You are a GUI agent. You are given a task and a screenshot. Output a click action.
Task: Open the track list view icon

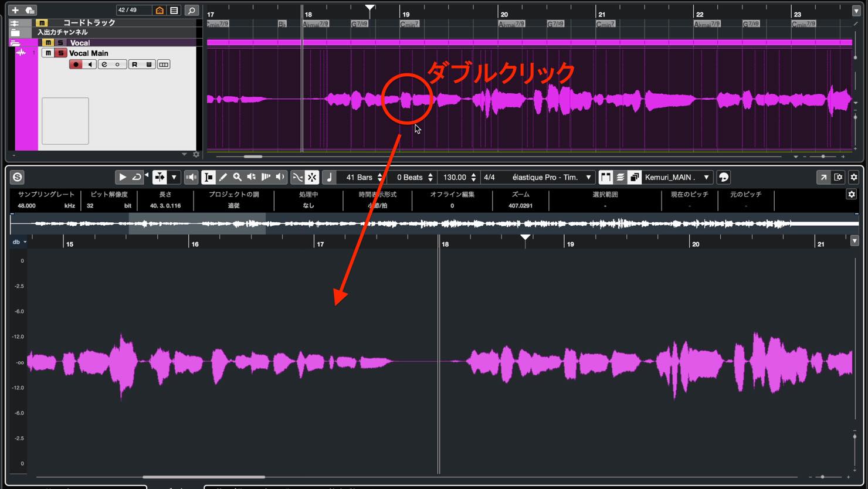coord(174,10)
